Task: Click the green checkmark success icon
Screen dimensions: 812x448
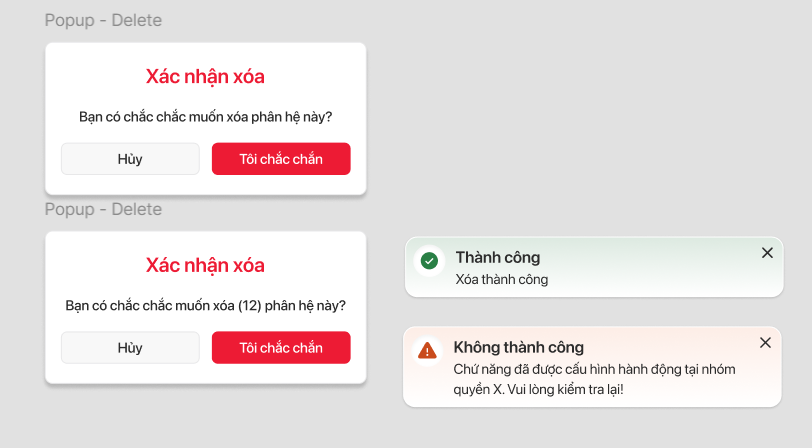Action: (x=429, y=261)
